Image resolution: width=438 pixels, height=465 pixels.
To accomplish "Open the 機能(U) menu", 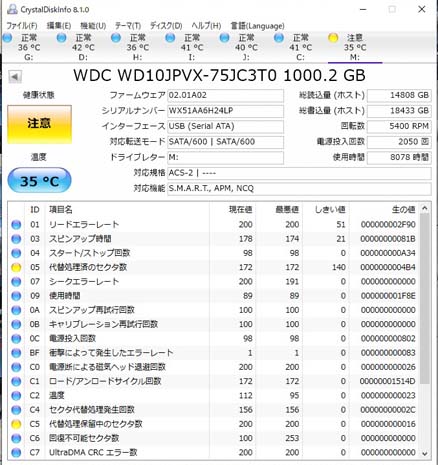I will point(93,26).
